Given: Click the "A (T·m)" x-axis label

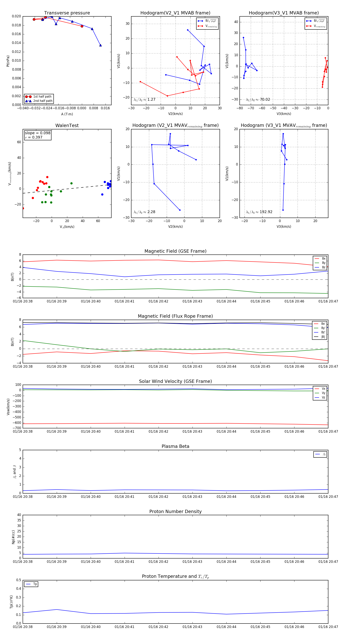Looking at the screenshot, I should click(67, 114).
